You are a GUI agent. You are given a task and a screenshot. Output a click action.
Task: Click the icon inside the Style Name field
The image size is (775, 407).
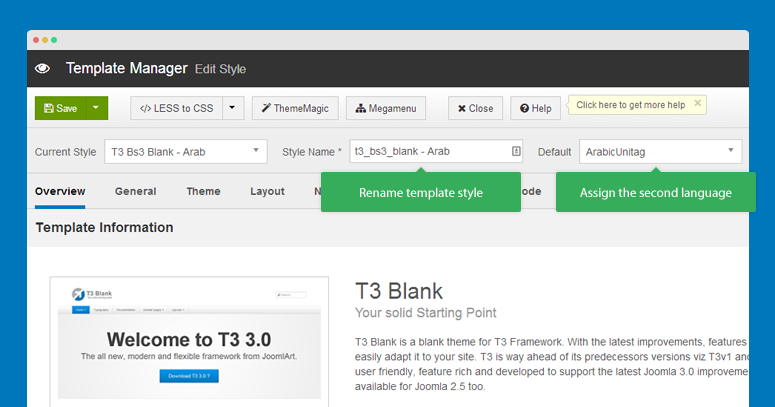coord(516,151)
